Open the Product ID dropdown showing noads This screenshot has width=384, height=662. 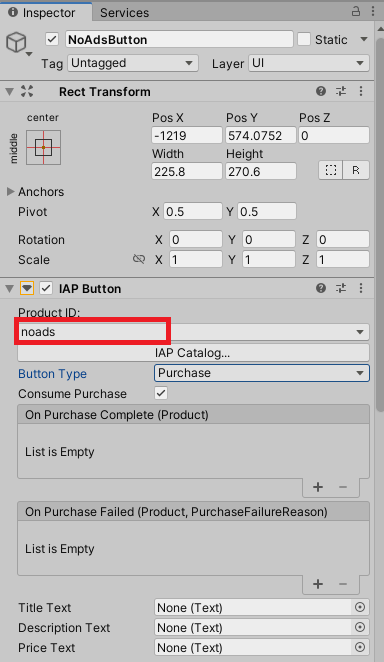[x=193, y=332]
